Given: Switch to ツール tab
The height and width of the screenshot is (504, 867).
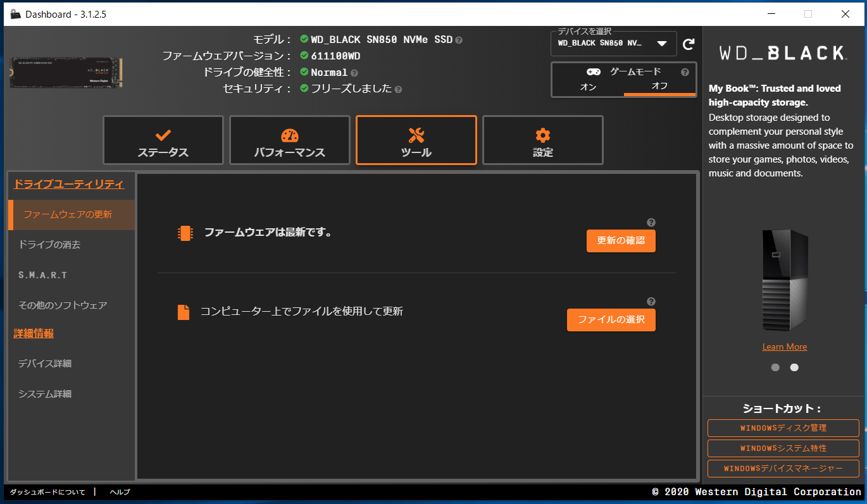Looking at the screenshot, I should point(416,140).
